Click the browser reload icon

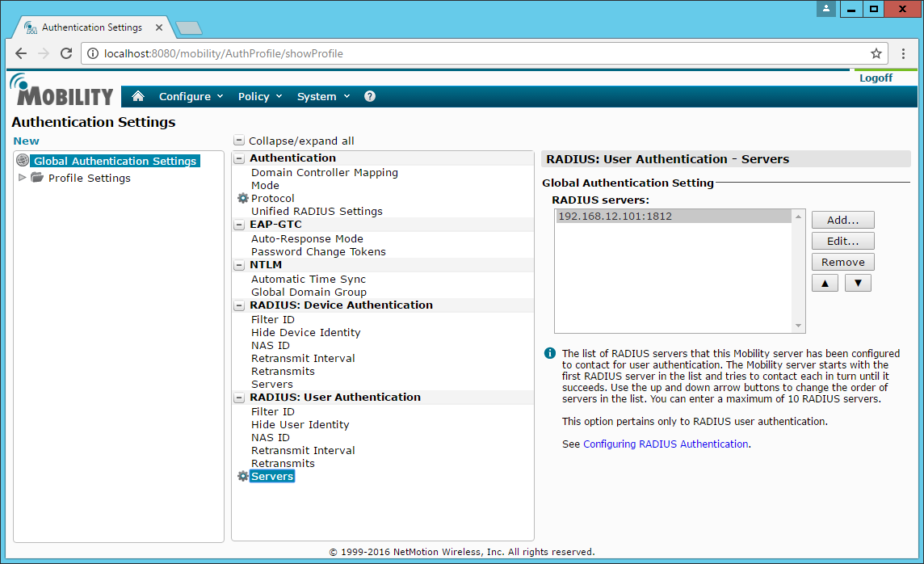click(x=65, y=53)
